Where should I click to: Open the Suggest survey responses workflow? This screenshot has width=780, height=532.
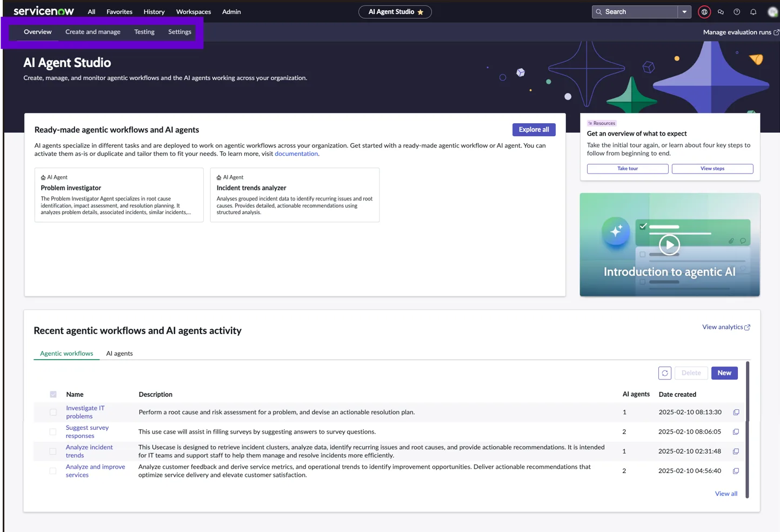click(x=87, y=432)
